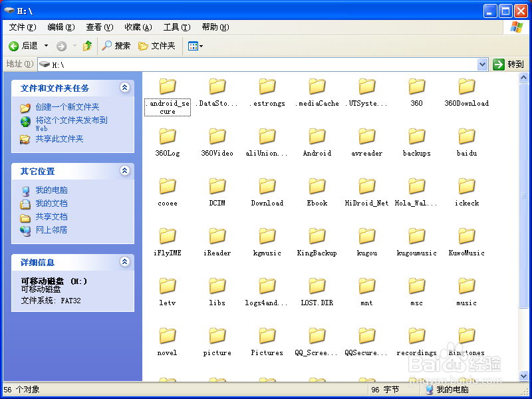The height and width of the screenshot is (399, 532).
Task: Open the Tools (工具) menu
Action: 177,27
